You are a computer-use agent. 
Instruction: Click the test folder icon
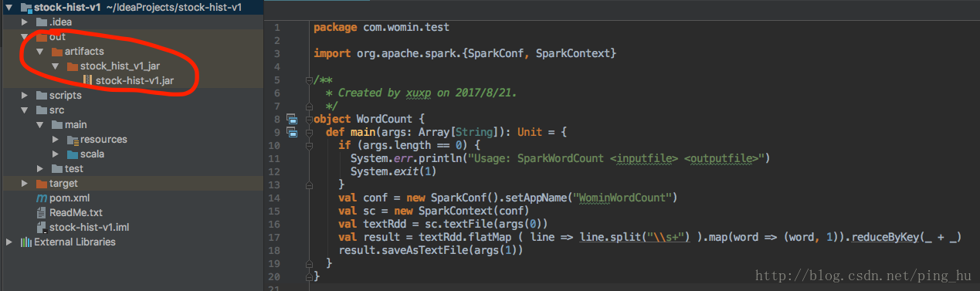pyautogui.click(x=56, y=168)
